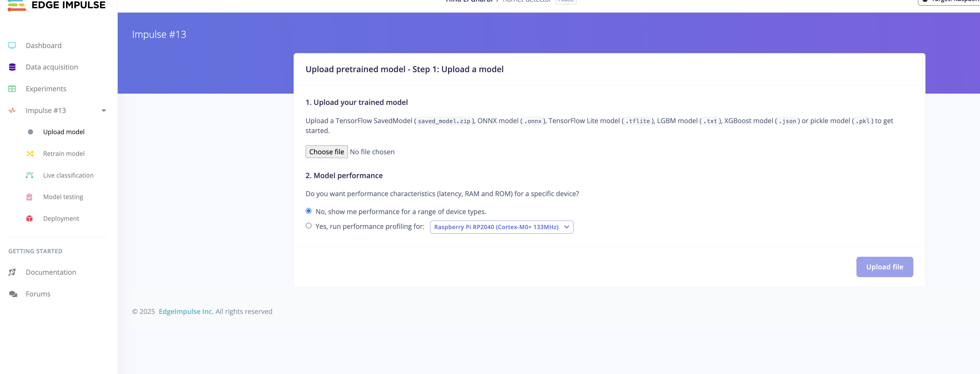Click the Choose file button
The width and height of the screenshot is (980, 374).
326,152
